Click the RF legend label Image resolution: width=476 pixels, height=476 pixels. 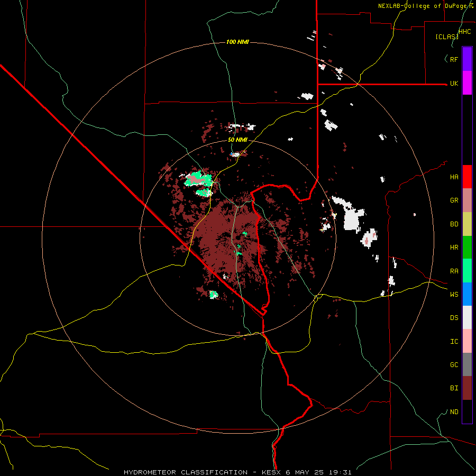[454, 59]
